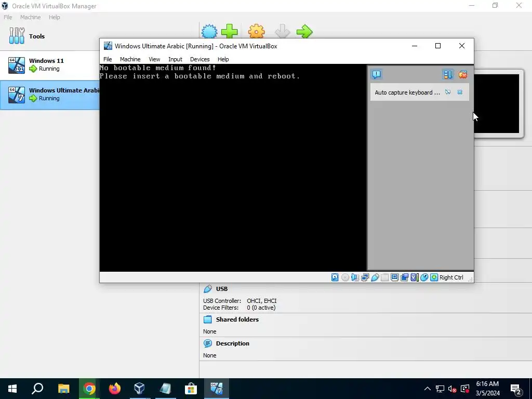The image size is (532, 399).
Task: Click the keyboard capture arrow icon
Action: [434, 277]
